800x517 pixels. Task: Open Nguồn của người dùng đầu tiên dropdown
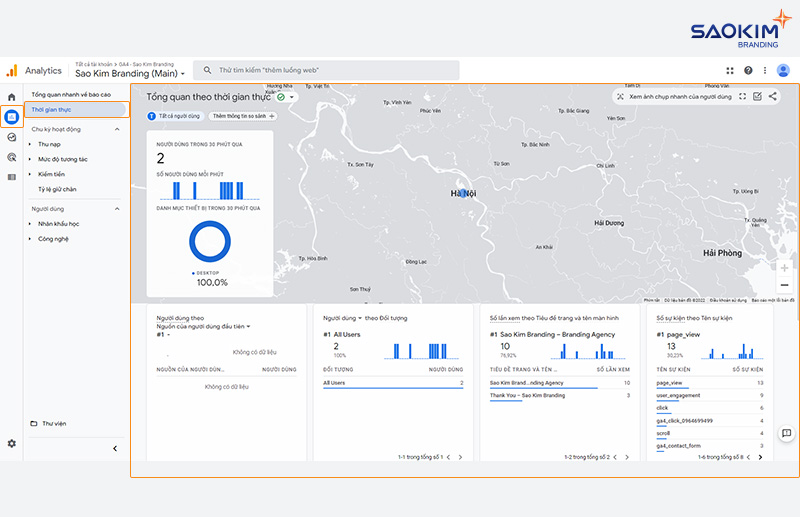pyautogui.click(x=203, y=327)
